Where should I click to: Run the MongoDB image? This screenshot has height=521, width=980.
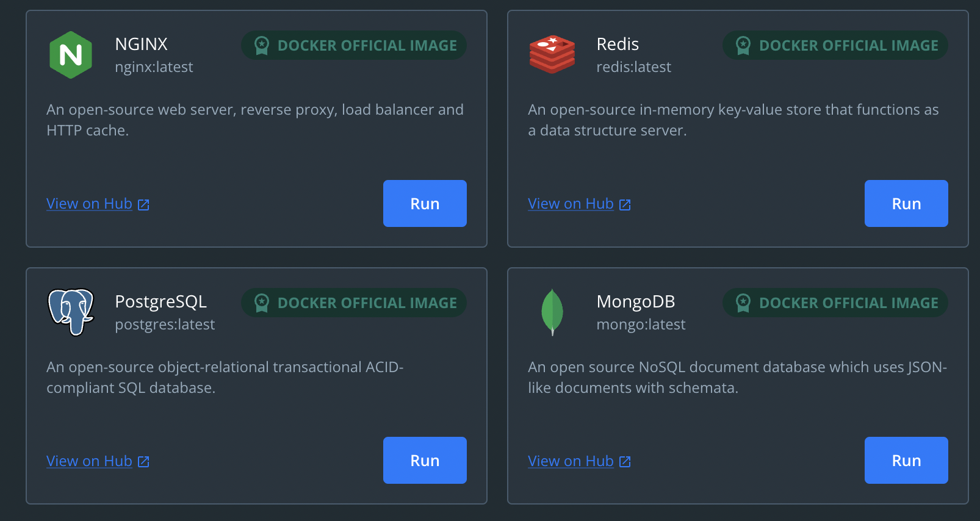click(906, 461)
